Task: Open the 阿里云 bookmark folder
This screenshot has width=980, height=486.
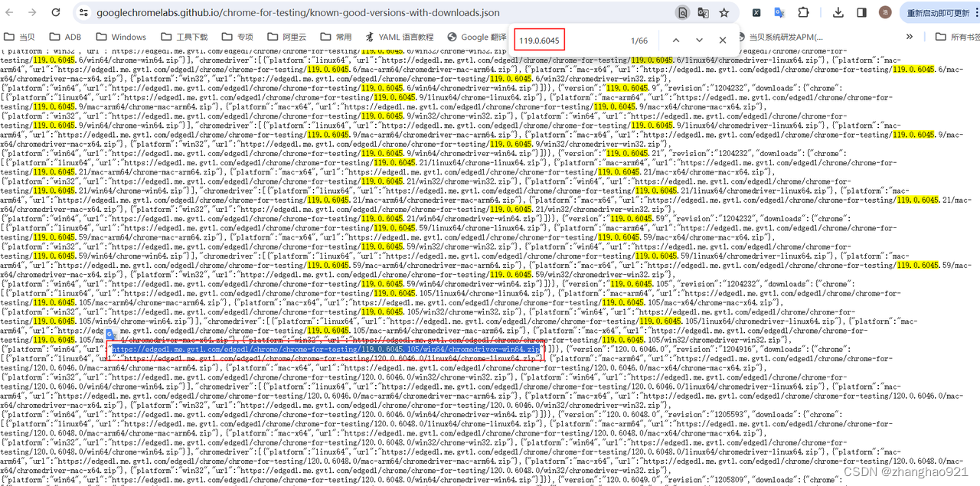Action: [x=287, y=37]
